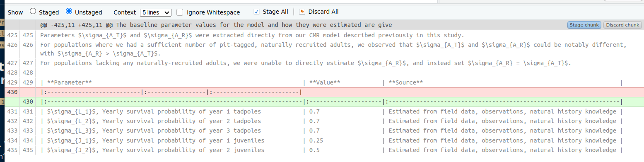Enable the Ignore Whitespace checkbox
Image resolution: width=644 pixels, height=162 pixels.
[x=180, y=12]
